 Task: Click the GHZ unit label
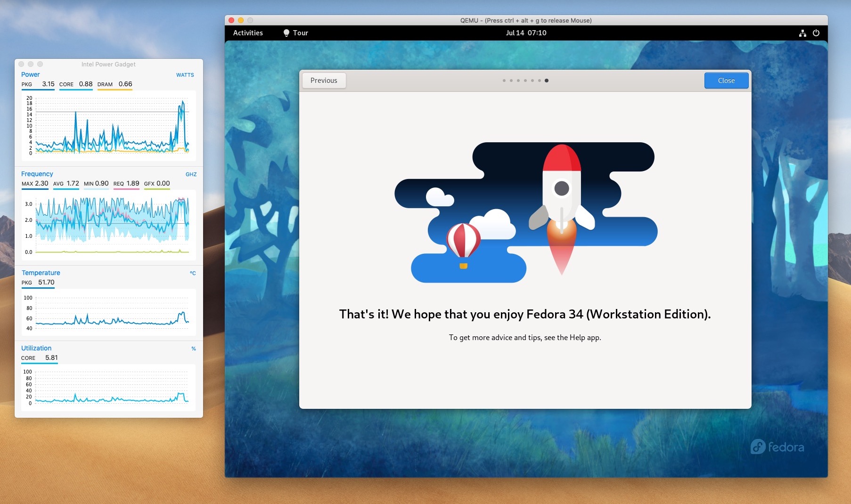pos(191,174)
